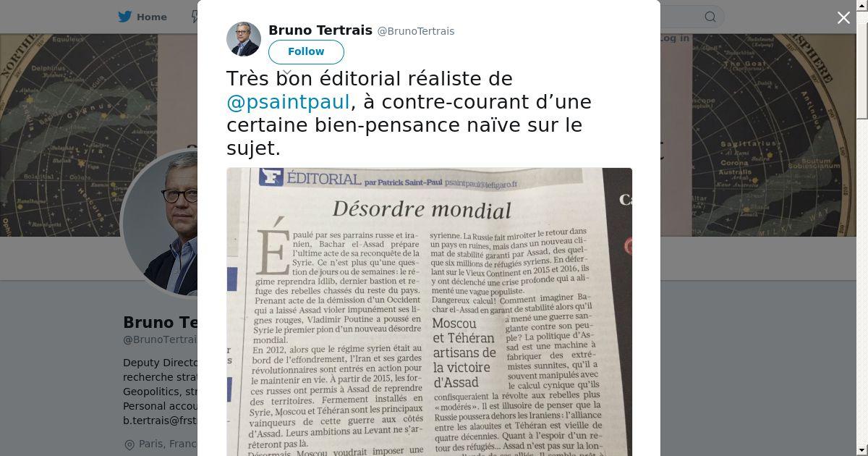This screenshot has width=868, height=456.
Task: Enlarge the Désordre mondial newspaper photo
Action: [429, 312]
